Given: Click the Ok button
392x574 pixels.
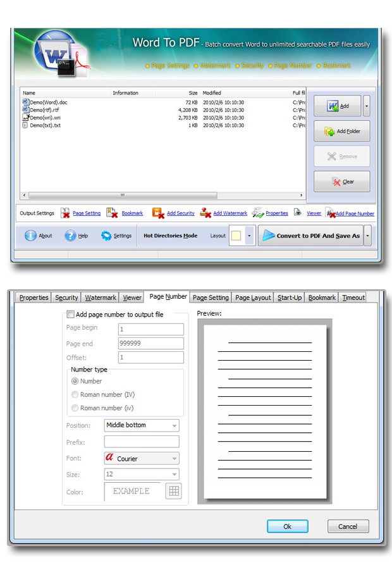Looking at the screenshot, I should (x=288, y=527).
